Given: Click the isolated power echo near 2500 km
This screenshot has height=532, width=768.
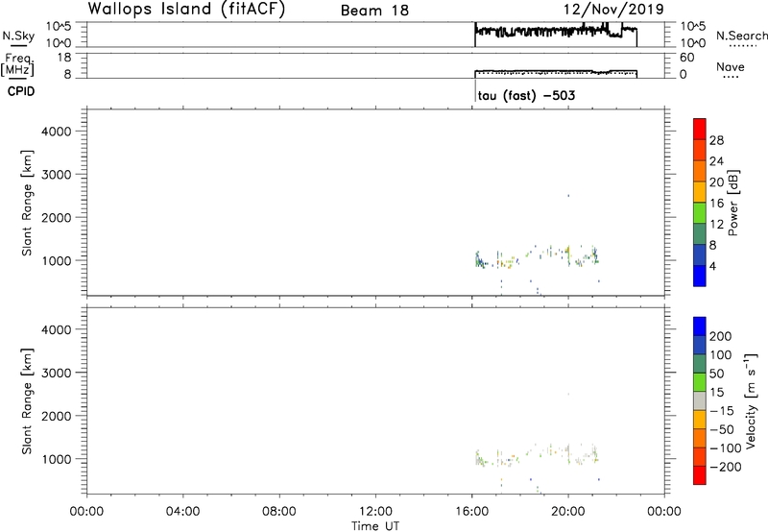Looking at the screenshot, I should (568, 196).
